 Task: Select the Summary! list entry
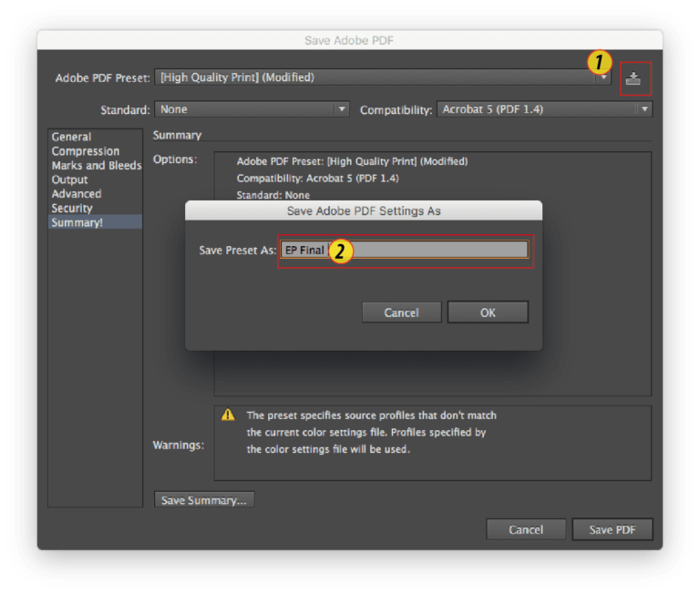click(77, 222)
